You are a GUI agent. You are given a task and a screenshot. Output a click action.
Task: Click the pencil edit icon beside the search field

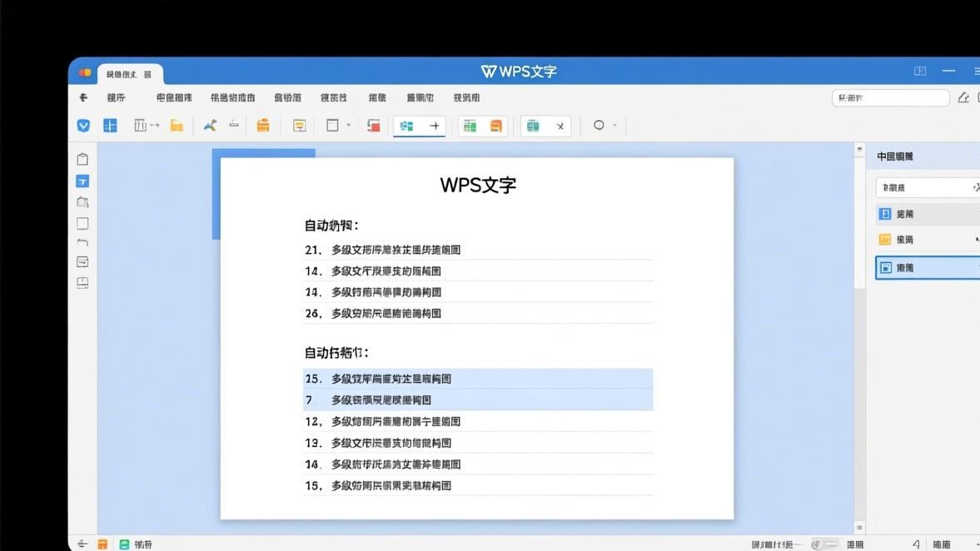(x=963, y=97)
